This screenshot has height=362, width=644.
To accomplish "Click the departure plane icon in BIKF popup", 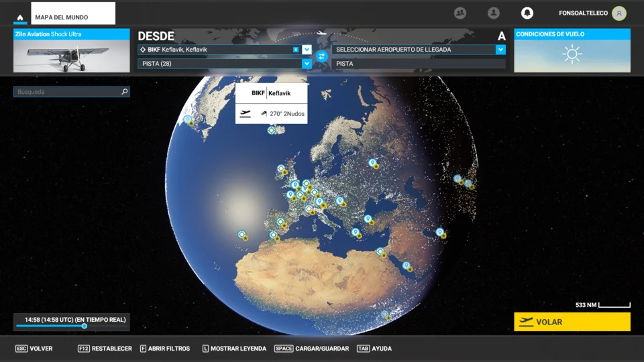I will (246, 114).
